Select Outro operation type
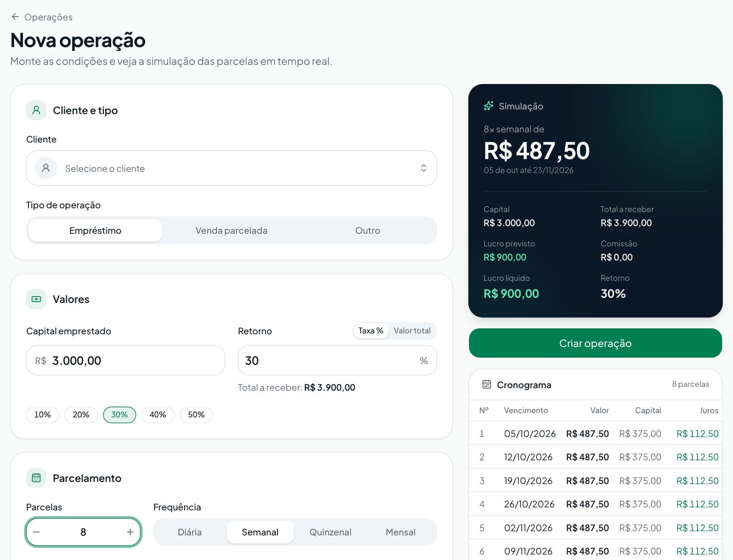Viewport: 733px width, 560px height. pos(367,230)
